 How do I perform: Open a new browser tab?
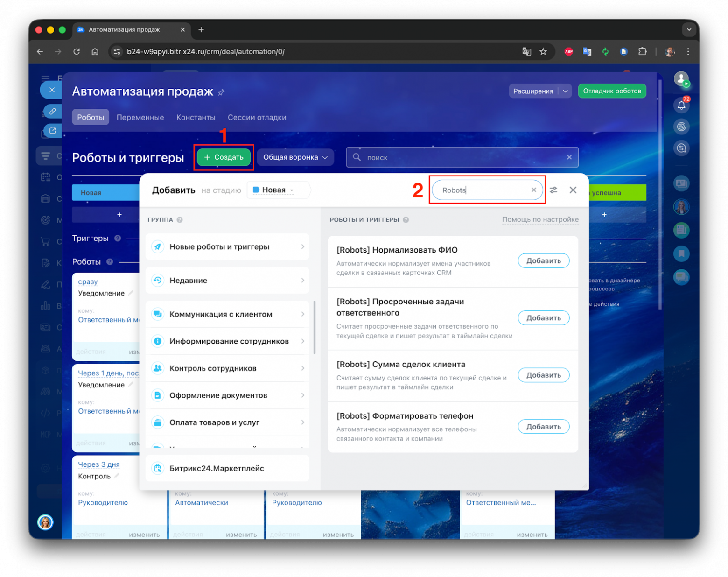click(x=201, y=30)
